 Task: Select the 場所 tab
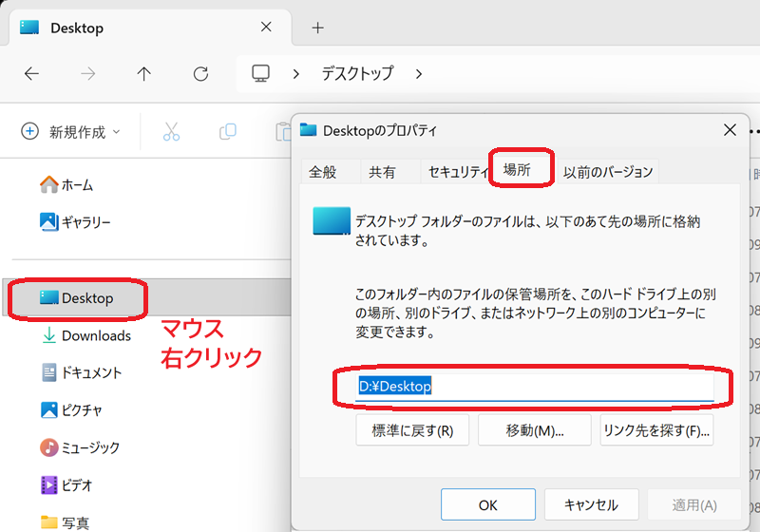point(517,170)
